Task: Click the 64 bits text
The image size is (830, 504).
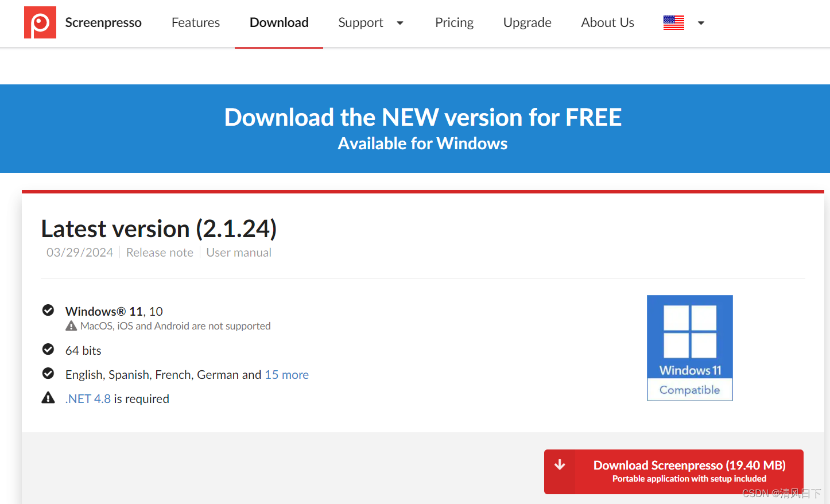Action: pos(83,351)
